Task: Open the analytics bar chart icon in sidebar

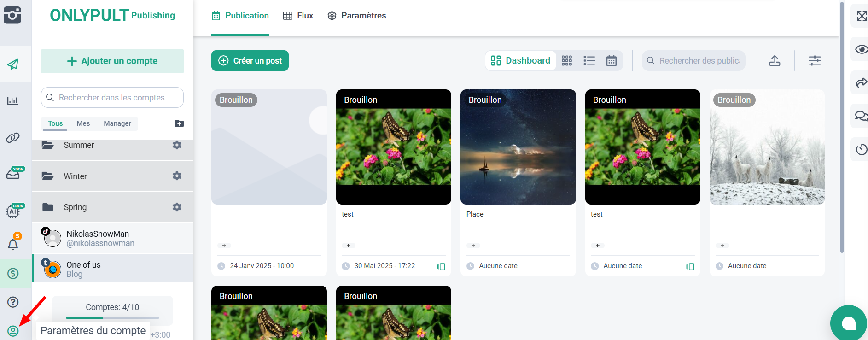Action: click(13, 101)
